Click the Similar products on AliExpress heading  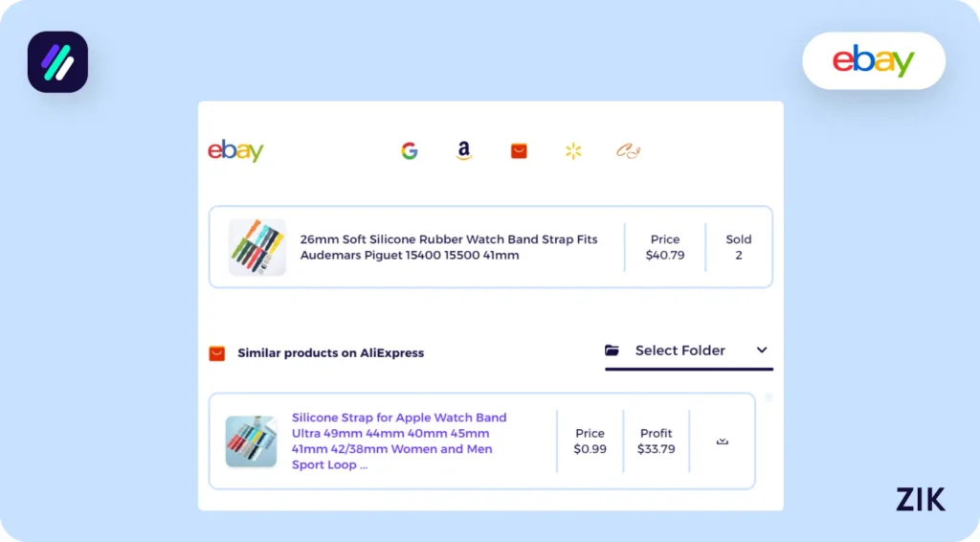330,353
